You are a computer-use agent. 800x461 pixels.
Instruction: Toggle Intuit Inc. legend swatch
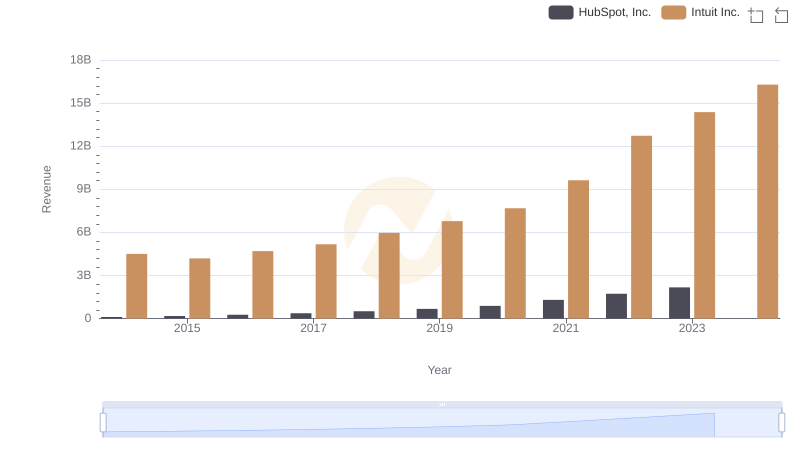[673, 12]
